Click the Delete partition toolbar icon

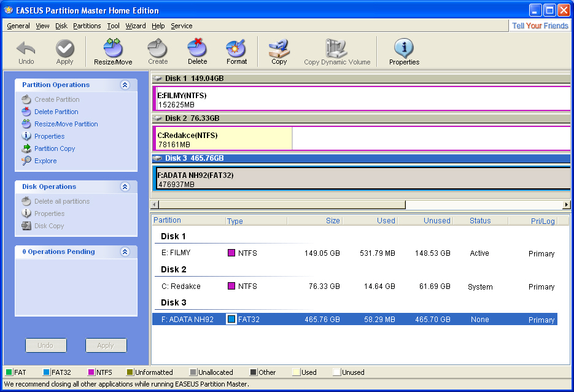[x=197, y=48]
